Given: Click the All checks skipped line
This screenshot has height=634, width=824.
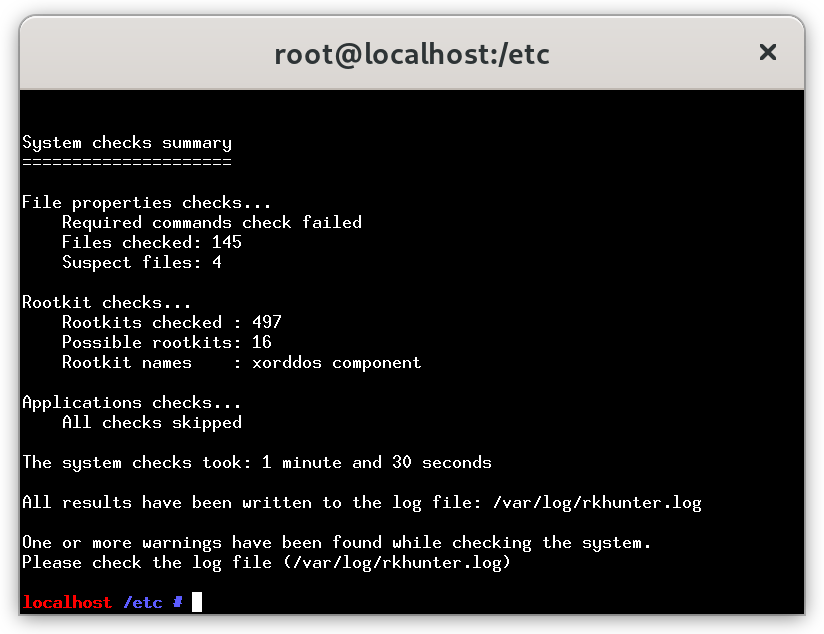Looking at the screenshot, I should pyautogui.click(x=152, y=423).
